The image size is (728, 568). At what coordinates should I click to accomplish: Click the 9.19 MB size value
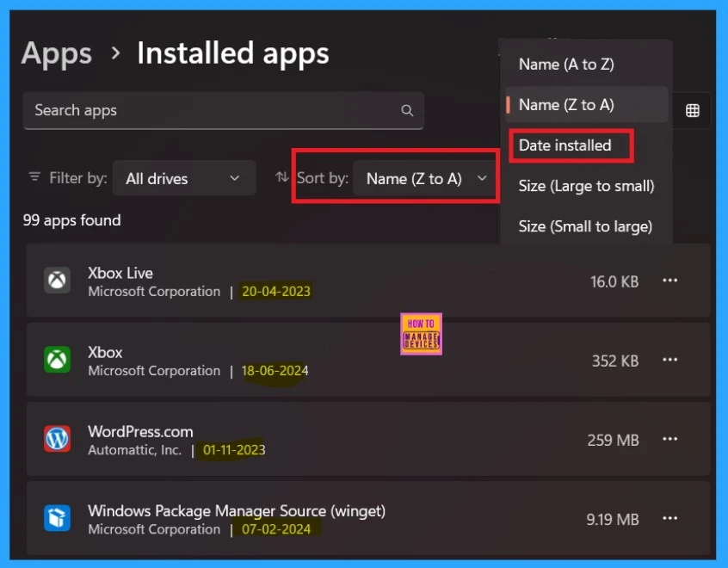tap(613, 519)
